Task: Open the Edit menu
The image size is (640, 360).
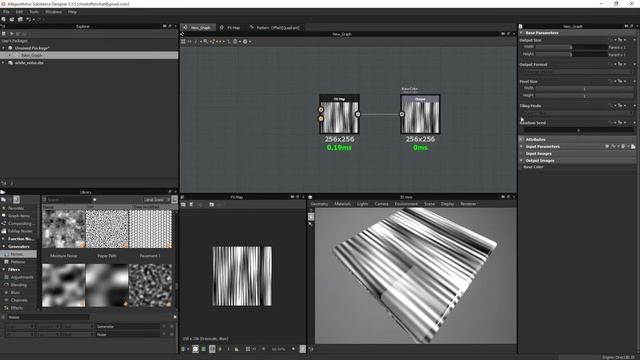Action: [x=19, y=12]
